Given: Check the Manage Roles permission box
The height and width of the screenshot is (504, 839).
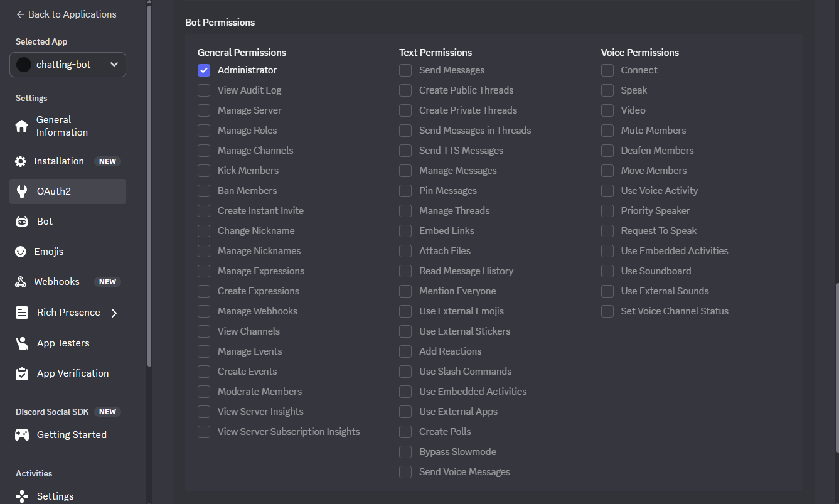Looking at the screenshot, I should point(204,131).
